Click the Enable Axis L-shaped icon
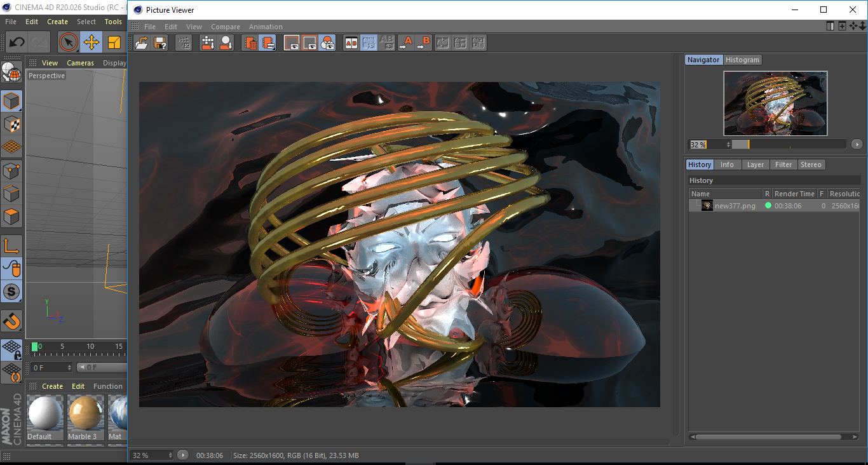Screen dimensions: 868x465 pos(11,246)
